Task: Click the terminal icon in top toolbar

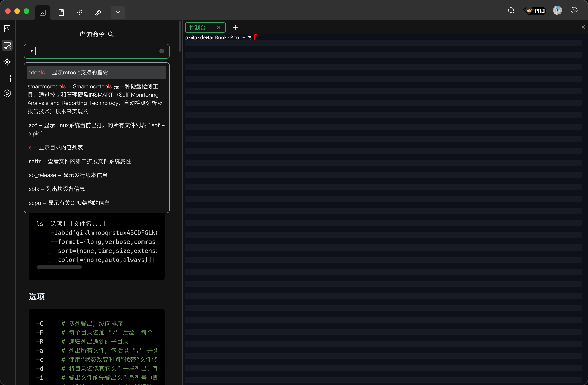Action: coord(43,12)
